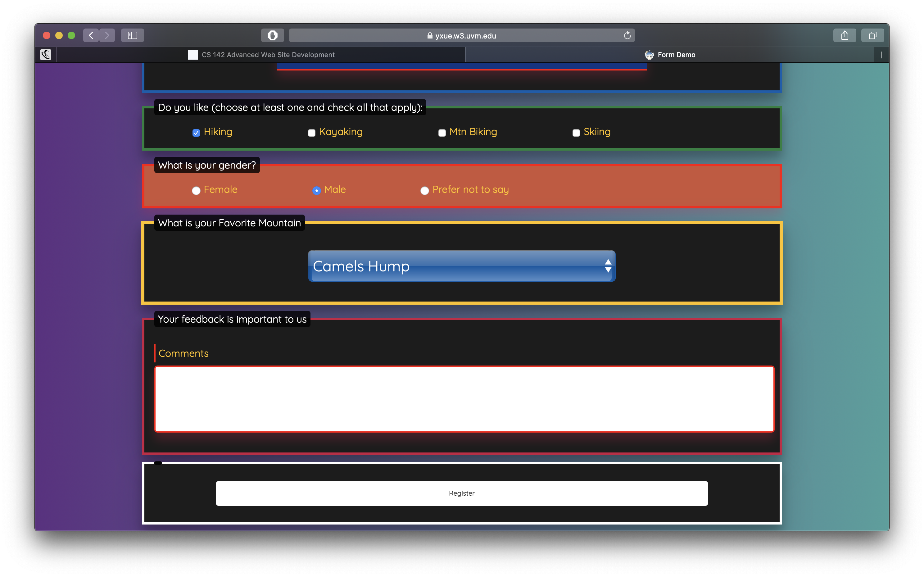This screenshot has width=924, height=577.
Task: Click the pinned tab icon
Action: click(46, 55)
